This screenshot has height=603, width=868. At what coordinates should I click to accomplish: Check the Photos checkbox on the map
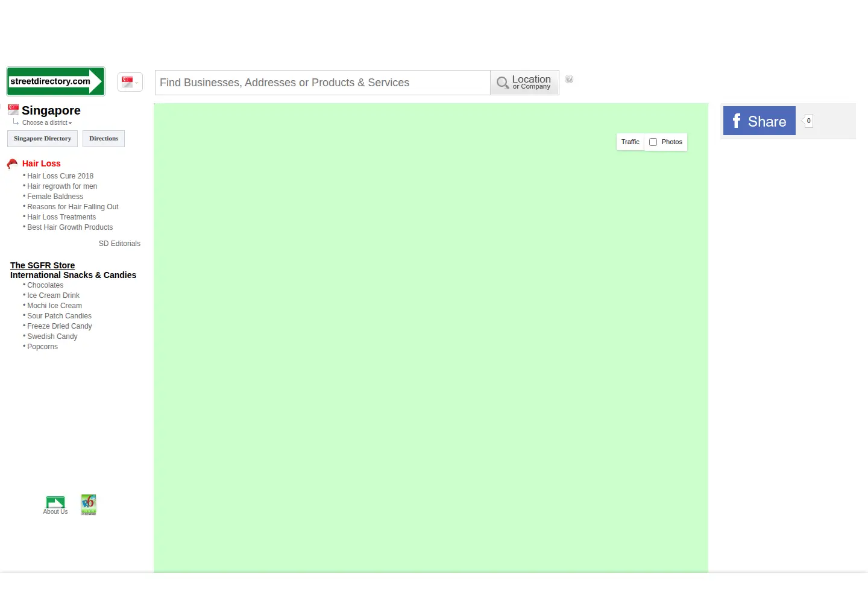click(653, 142)
